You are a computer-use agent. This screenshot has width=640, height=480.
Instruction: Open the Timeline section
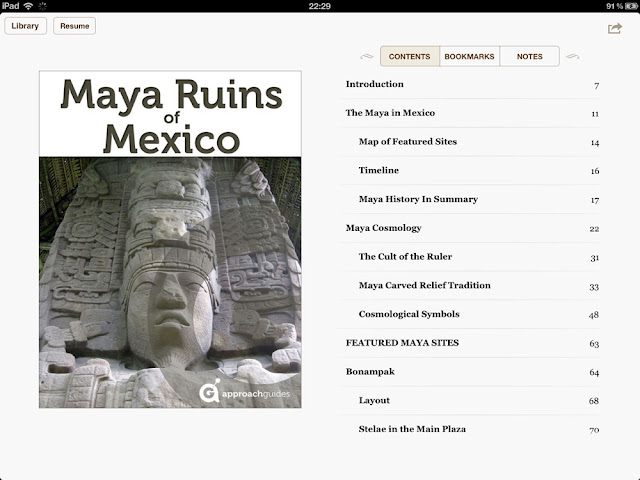(379, 171)
